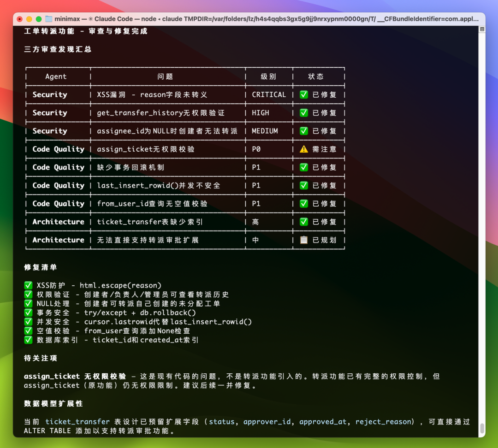The height and width of the screenshot is (448, 498).
Task: Click the '已规划' status text
Action: coord(324,240)
